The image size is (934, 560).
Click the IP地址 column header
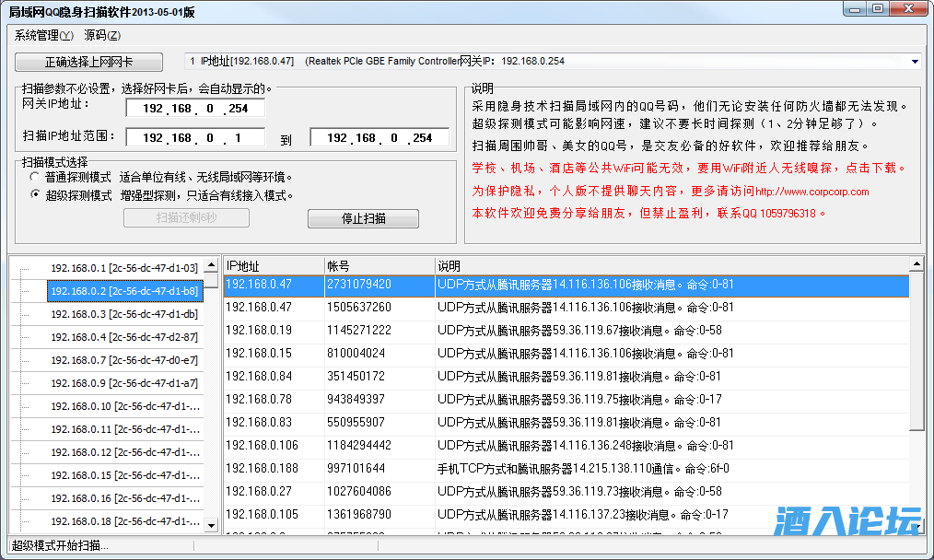coord(273,265)
